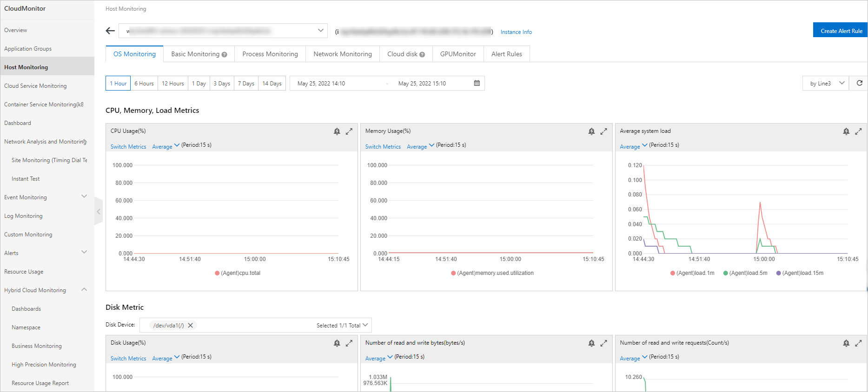This screenshot has width=868, height=392.
Task: Expand Disk Usage chart to fullscreen
Action: tap(349, 343)
